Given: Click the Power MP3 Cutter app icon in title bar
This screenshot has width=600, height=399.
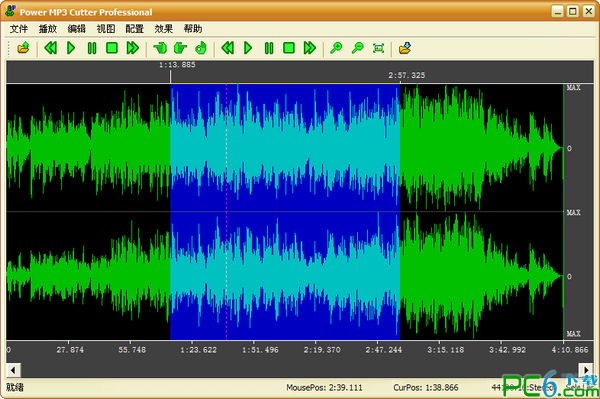Looking at the screenshot, I should (10, 11).
